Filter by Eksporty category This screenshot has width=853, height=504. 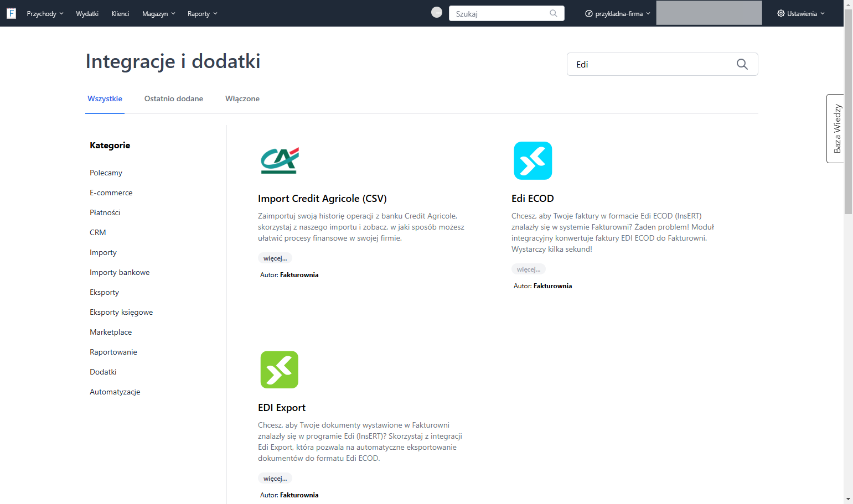(104, 292)
